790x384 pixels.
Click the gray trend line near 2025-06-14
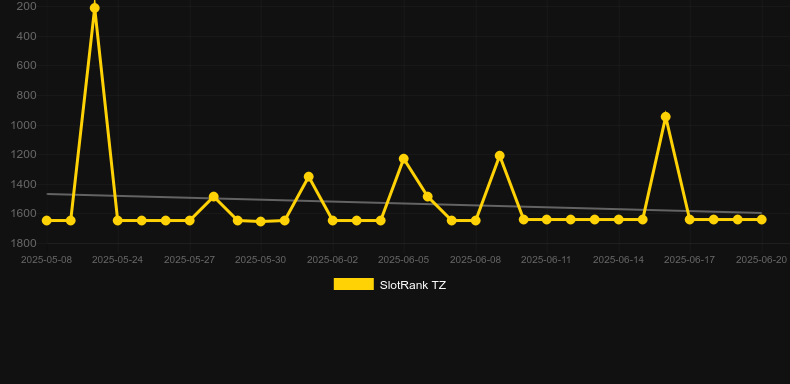619,209
